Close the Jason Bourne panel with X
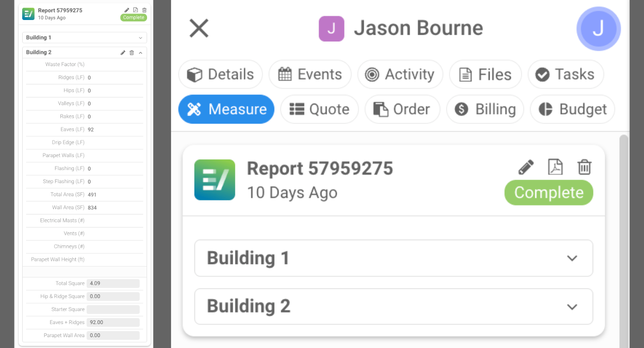Screen dimensions: 644x348 [x=199, y=29]
